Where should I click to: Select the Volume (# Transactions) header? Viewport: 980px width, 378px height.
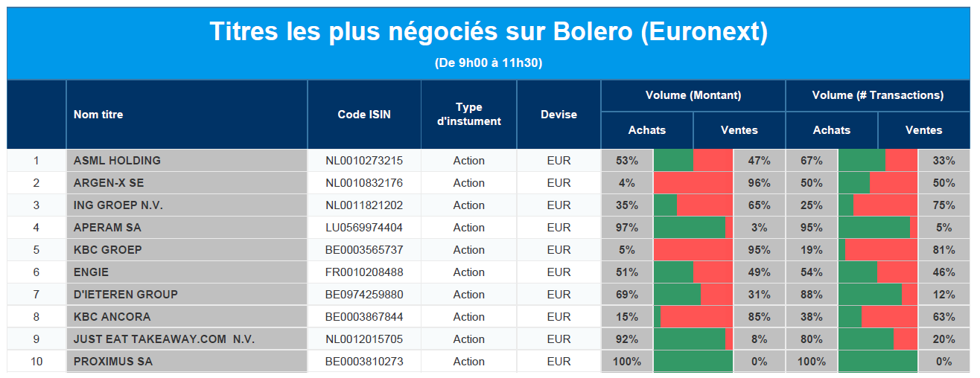878,95
